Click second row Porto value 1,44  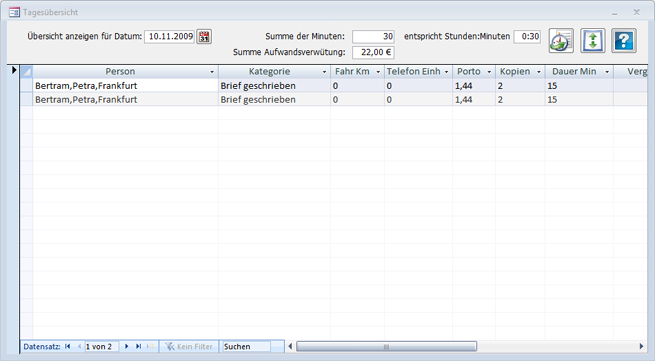click(474, 99)
